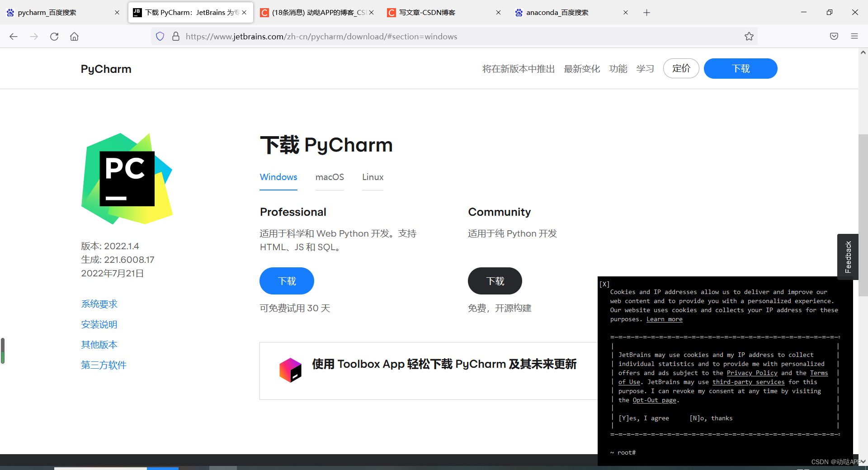Close the 动哒APP的博客 CSDN tab

372,13
